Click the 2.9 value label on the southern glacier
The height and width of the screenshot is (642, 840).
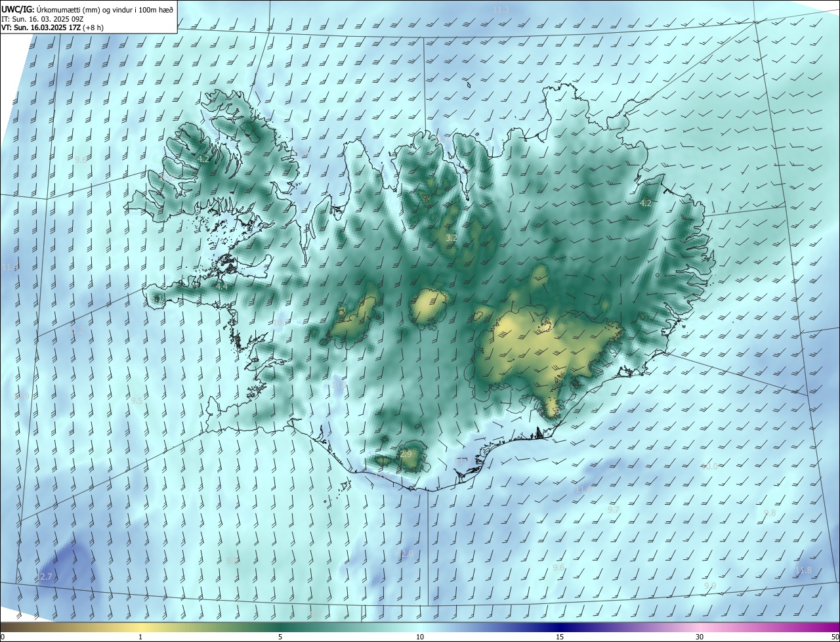click(x=406, y=454)
